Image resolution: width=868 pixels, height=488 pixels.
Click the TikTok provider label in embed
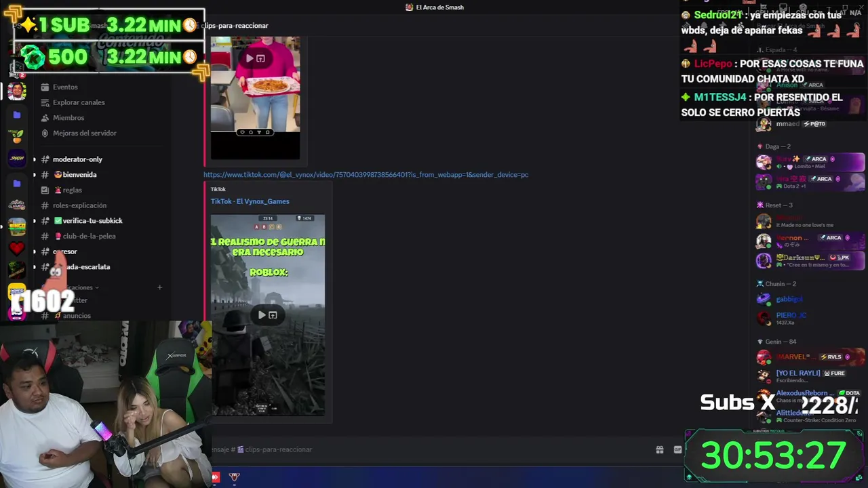pyautogui.click(x=218, y=190)
